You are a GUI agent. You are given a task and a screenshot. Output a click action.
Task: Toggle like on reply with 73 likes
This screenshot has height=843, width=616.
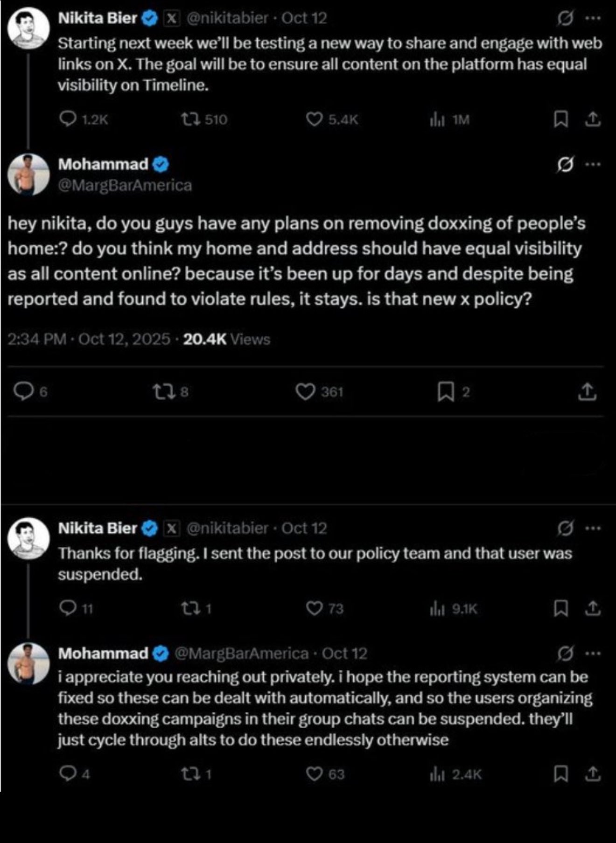tap(315, 609)
